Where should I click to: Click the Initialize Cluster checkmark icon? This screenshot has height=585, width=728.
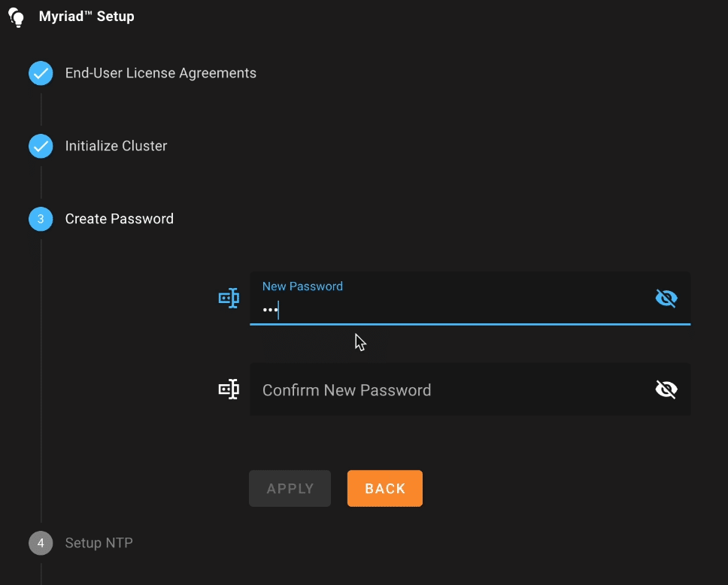[x=41, y=146]
